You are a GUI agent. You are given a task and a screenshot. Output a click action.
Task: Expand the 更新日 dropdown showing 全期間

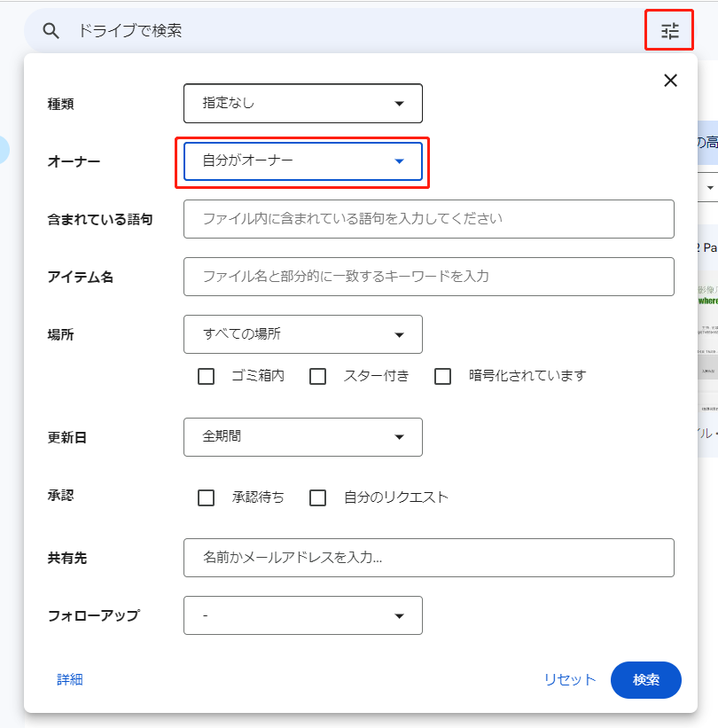click(302, 437)
